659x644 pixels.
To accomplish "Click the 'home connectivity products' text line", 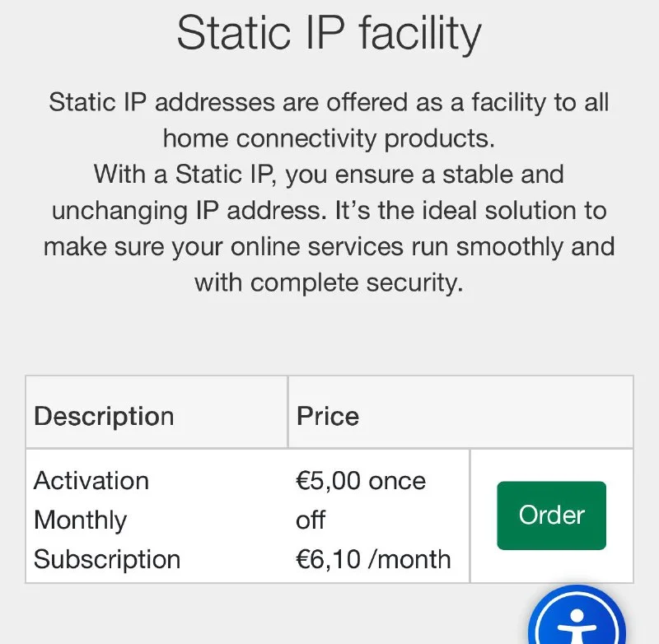I will pyautogui.click(x=329, y=138).
